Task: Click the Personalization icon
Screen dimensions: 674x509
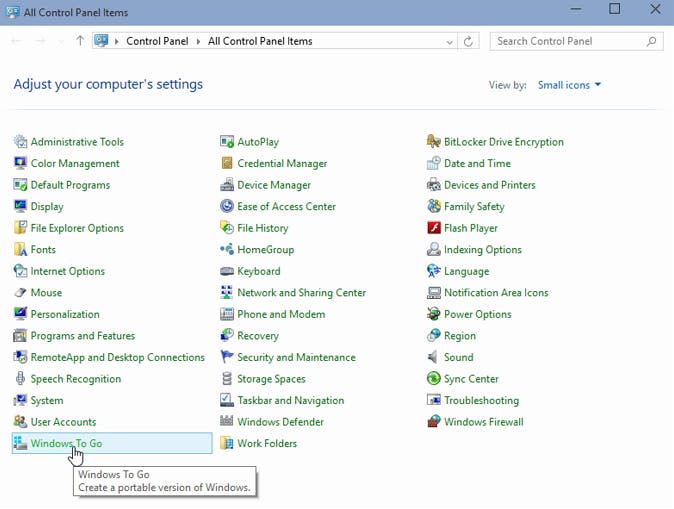Action: pyautogui.click(x=20, y=314)
